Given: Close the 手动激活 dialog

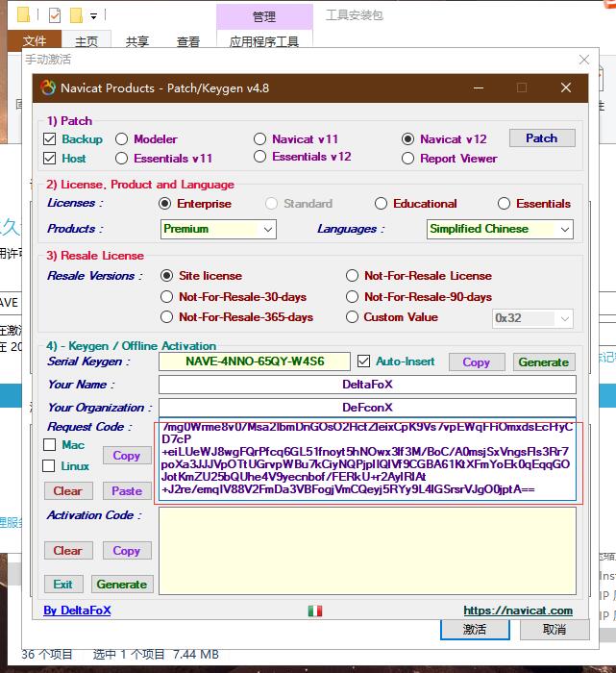Looking at the screenshot, I should coord(584,60).
